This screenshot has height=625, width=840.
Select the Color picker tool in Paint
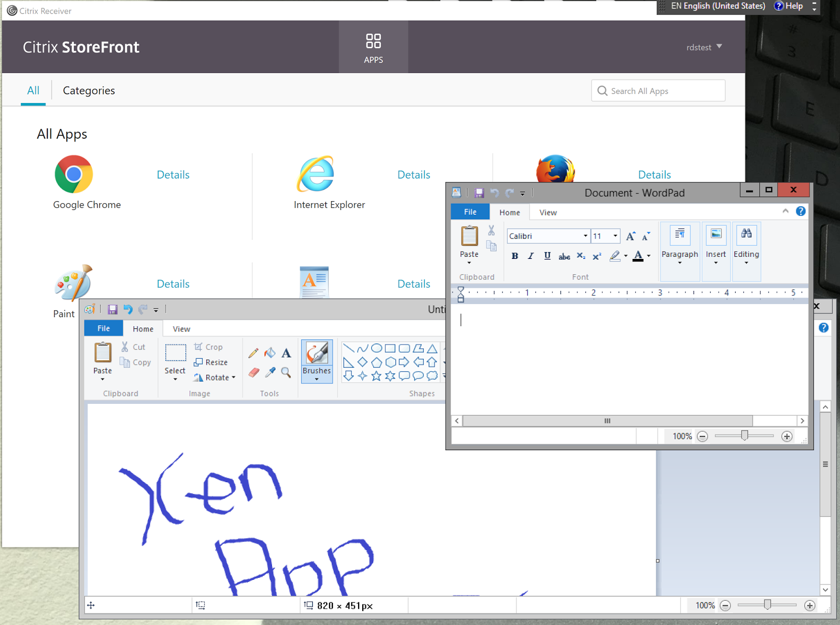click(270, 372)
